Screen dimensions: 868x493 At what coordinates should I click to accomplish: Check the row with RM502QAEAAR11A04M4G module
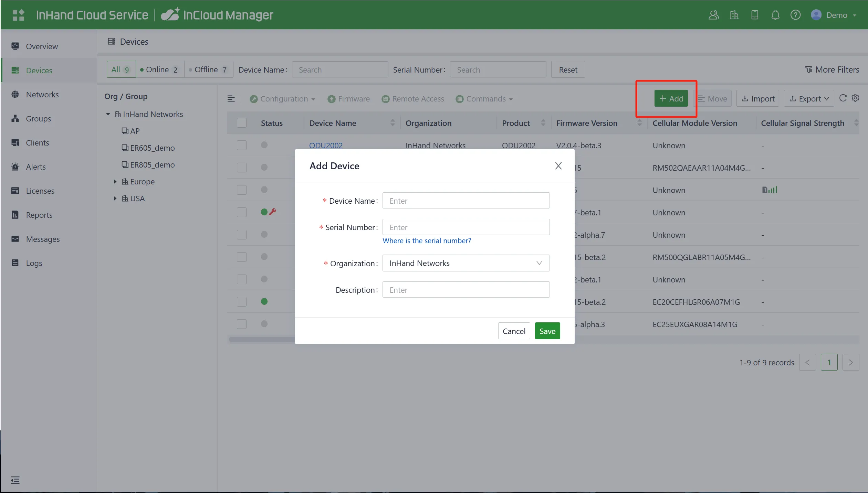pyautogui.click(x=242, y=168)
